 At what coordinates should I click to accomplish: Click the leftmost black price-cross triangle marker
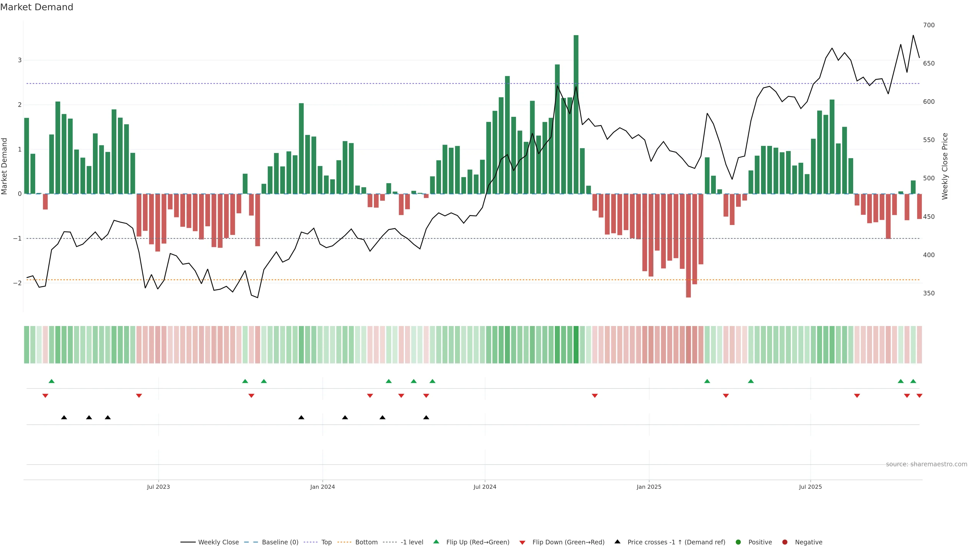[64, 418]
